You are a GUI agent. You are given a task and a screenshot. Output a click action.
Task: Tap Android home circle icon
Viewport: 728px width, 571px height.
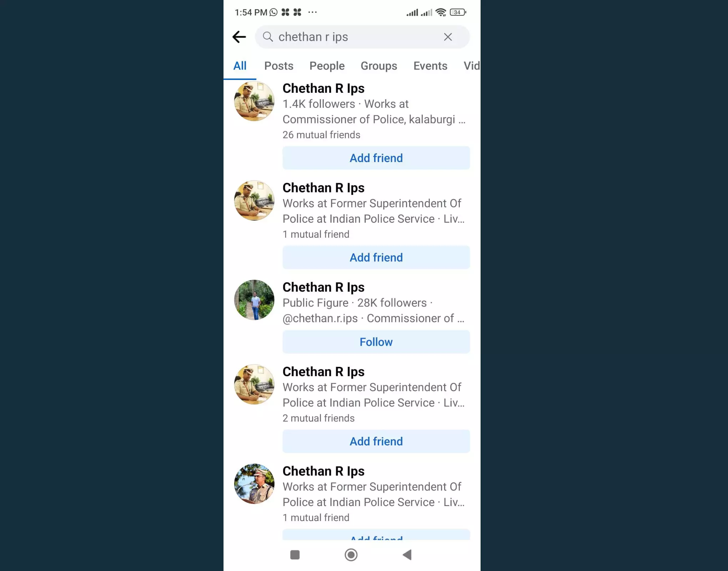[351, 555]
